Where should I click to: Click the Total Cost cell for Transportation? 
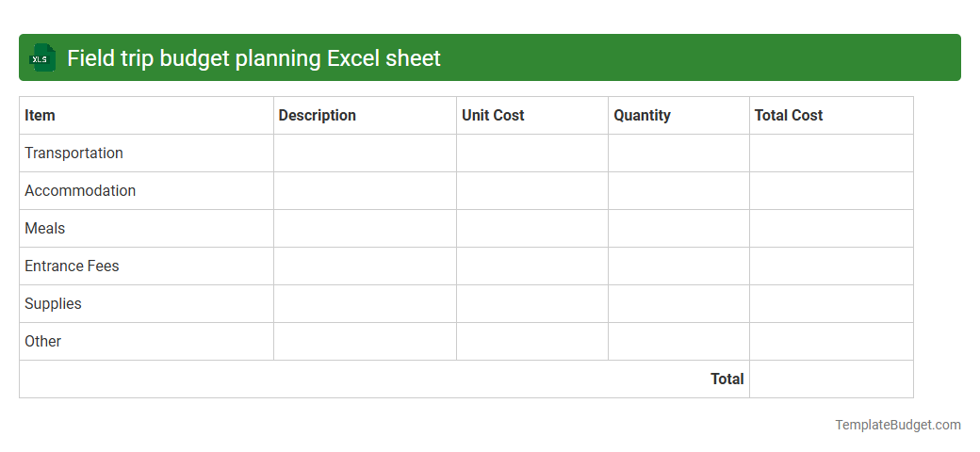pyautogui.click(x=831, y=153)
